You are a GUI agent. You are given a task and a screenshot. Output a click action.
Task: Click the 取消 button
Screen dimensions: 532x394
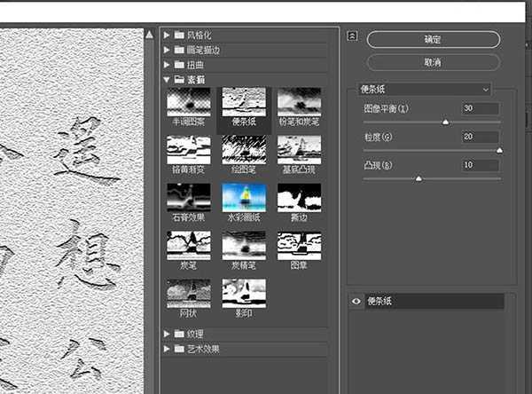click(x=433, y=63)
